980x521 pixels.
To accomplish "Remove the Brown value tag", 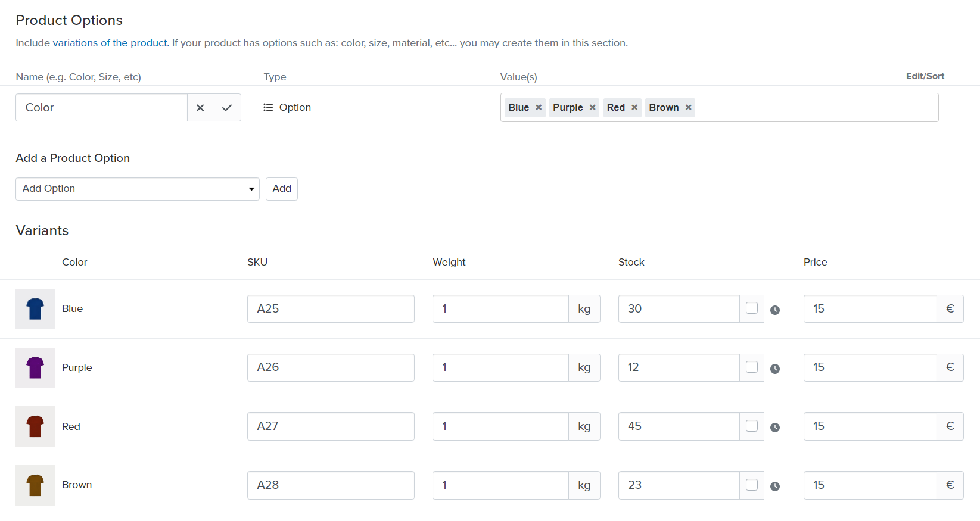I will 688,108.
